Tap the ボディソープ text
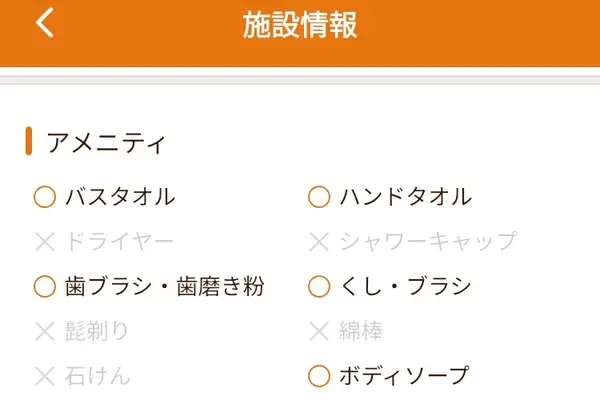 click(x=404, y=376)
